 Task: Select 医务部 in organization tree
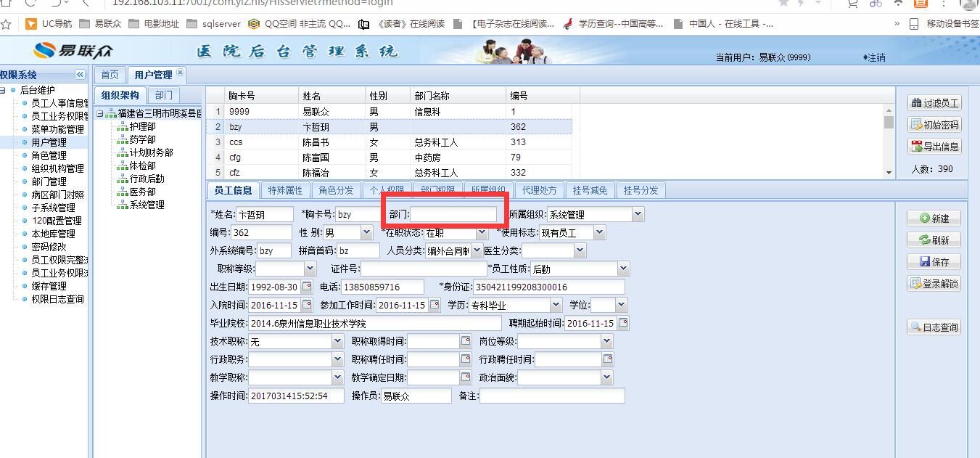tap(142, 192)
